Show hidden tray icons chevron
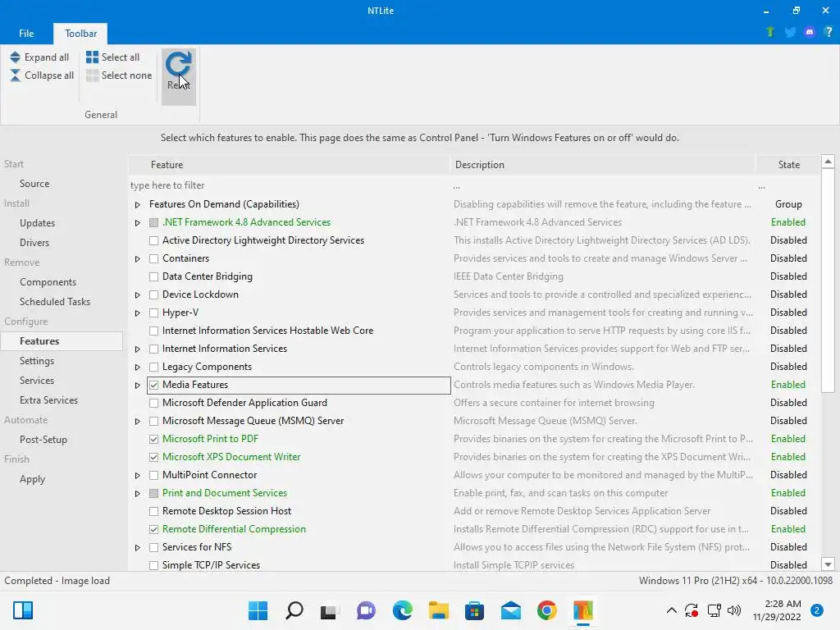The width and height of the screenshot is (840, 630). click(671, 610)
